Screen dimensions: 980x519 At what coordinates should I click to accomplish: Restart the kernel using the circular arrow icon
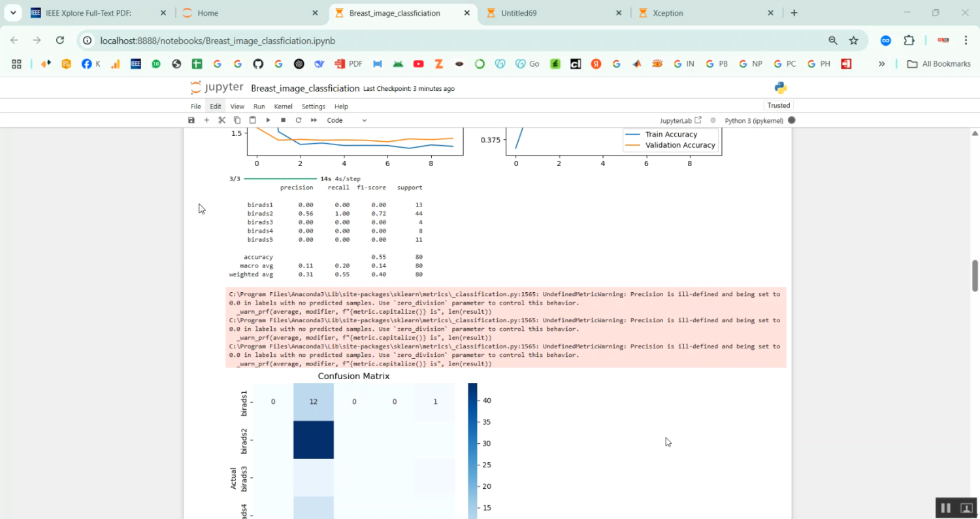tap(299, 120)
